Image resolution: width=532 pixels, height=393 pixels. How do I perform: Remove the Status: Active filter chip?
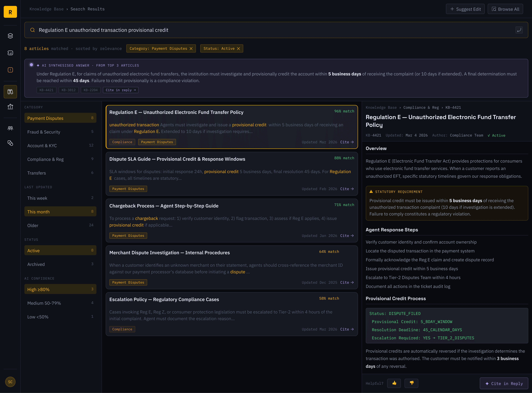point(238,49)
